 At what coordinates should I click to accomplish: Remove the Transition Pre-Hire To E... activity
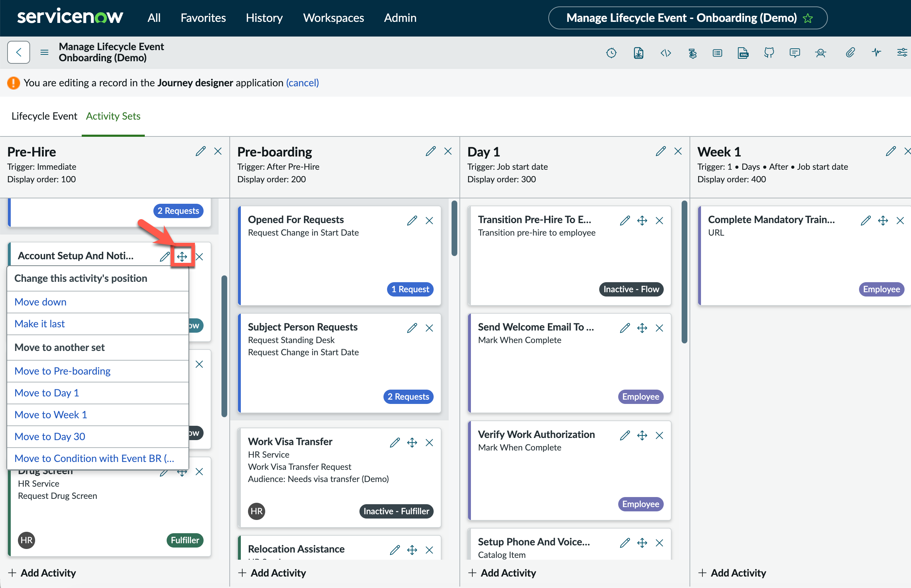click(x=659, y=221)
